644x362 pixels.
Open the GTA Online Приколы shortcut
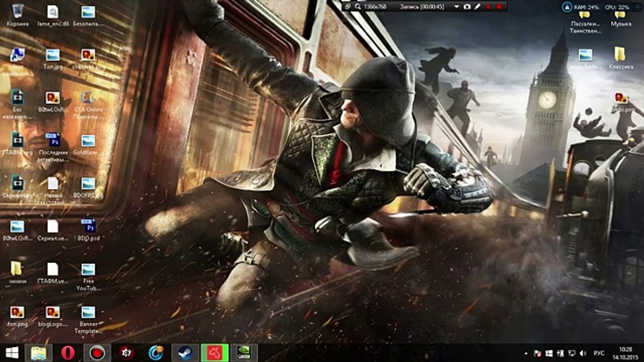[x=88, y=104]
